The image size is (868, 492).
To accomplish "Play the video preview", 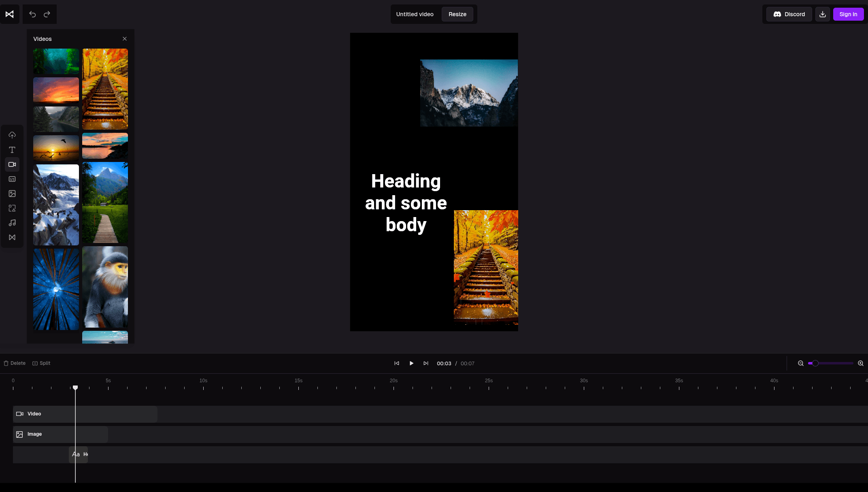I will tap(411, 363).
